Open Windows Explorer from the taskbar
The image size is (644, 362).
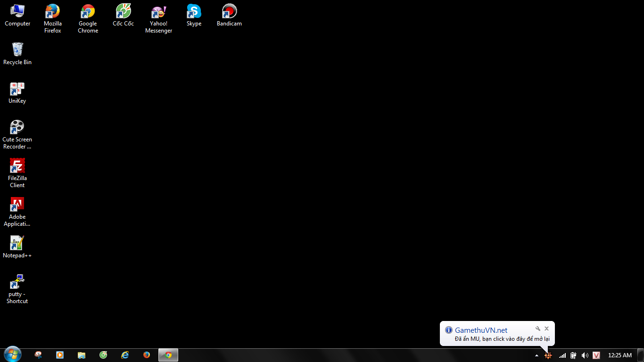[x=82, y=355]
